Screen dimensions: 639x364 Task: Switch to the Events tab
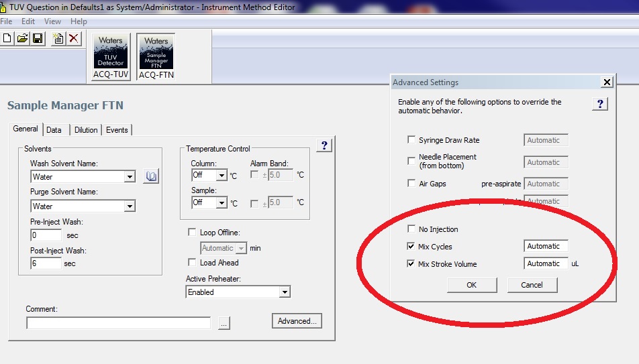117,130
